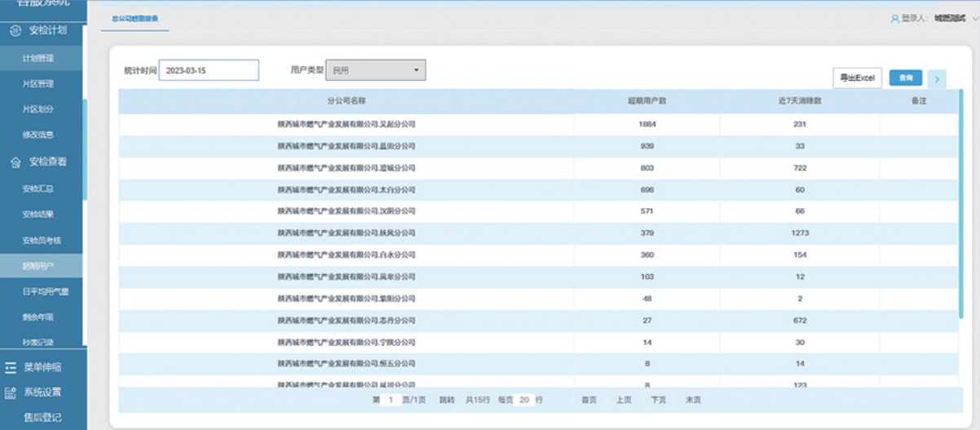
Task: Select the 志丹分公司 row name
Action: (x=347, y=321)
